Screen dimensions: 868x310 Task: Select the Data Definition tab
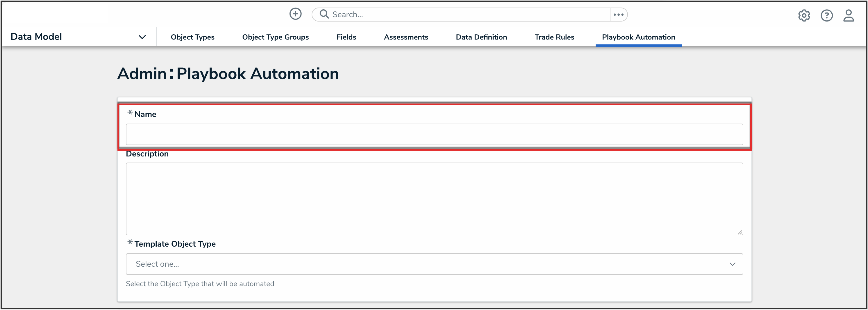(x=481, y=37)
